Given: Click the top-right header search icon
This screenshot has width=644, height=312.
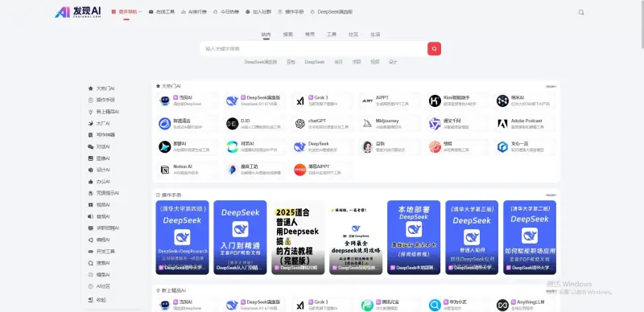Looking at the screenshot, I should [581, 12].
